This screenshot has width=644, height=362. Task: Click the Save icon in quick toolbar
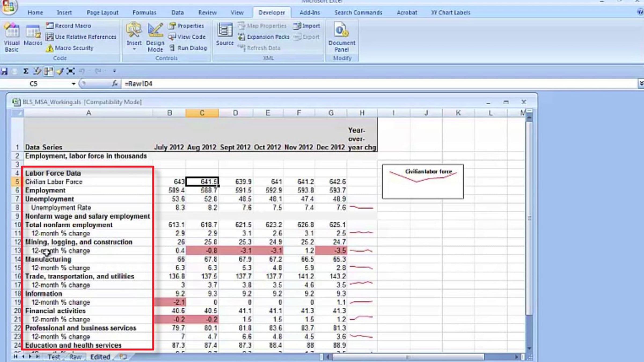coord(5,71)
